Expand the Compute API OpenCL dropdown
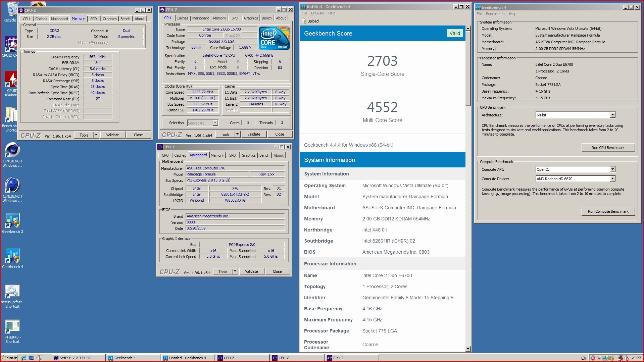Viewport: 644px width, 362px height. (612, 169)
